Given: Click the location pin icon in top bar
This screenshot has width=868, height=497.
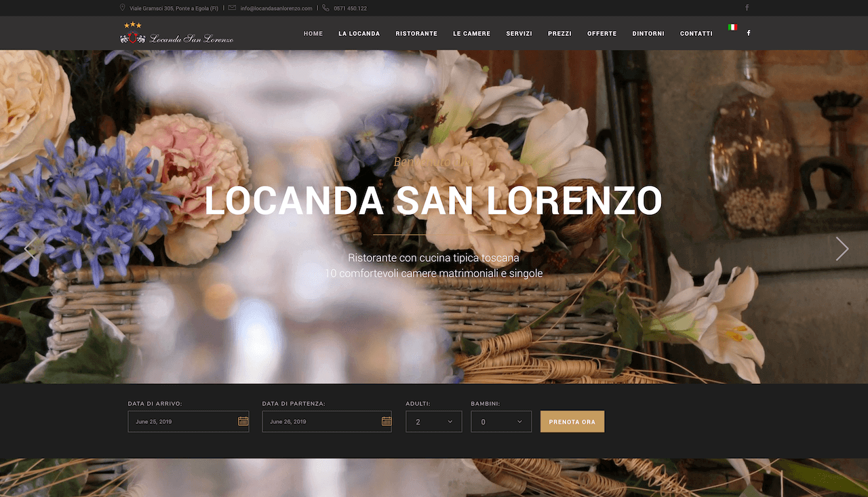Looking at the screenshot, I should click(x=123, y=8).
